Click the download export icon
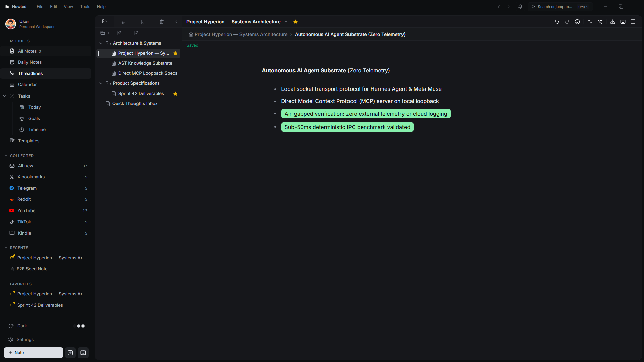Viewport: 644px width, 362px height. (613, 22)
